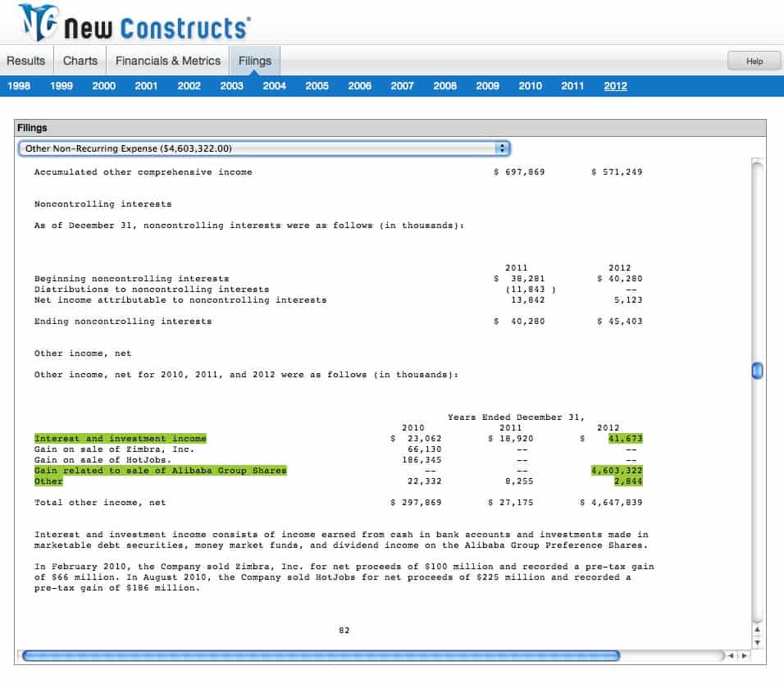Select year 2004
This screenshot has width=784, height=684.
tap(275, 86)
